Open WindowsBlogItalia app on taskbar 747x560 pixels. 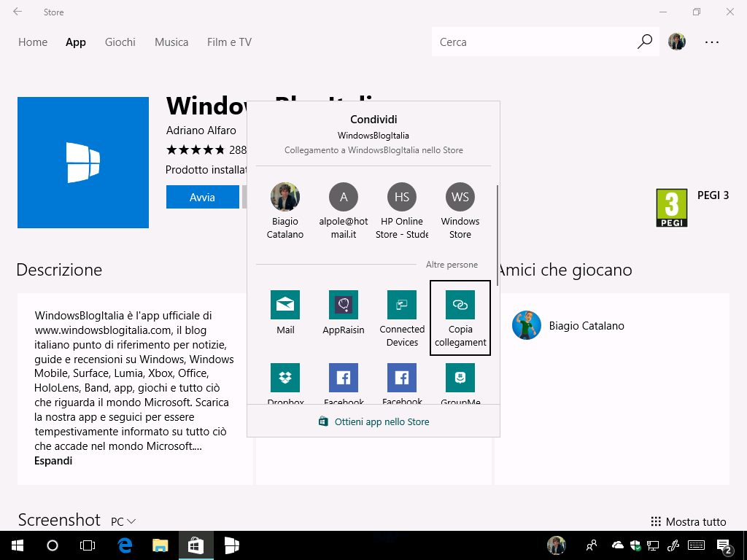click(x=231, y=545)
